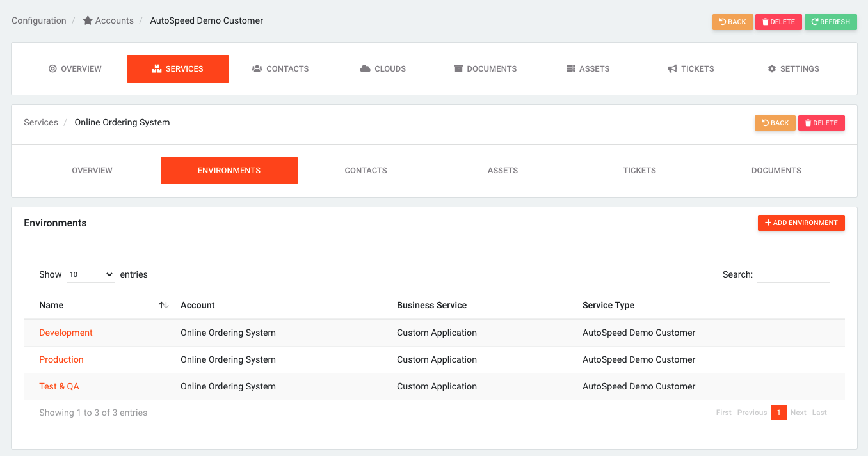
Task: Click the Tickets megaphone icon
Action: pyautogui.click(x=672, y=68)
